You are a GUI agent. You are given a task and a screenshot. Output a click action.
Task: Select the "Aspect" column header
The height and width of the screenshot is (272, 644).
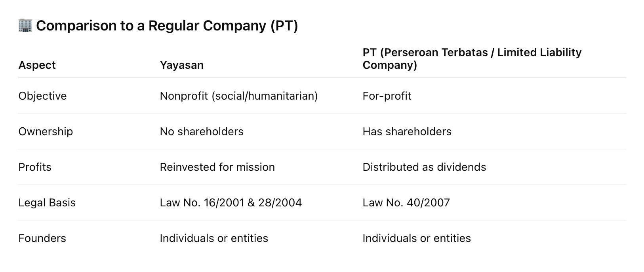click(x=37, y=65)
